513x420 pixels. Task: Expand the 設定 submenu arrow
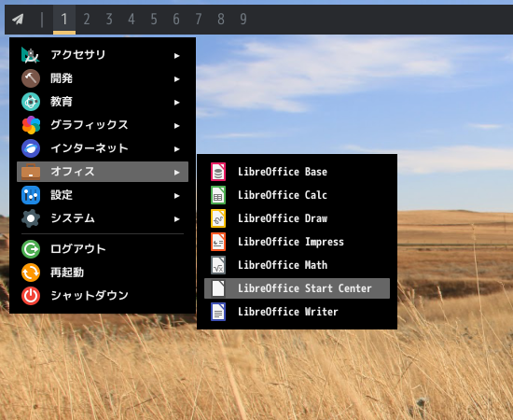coord(176,196)
